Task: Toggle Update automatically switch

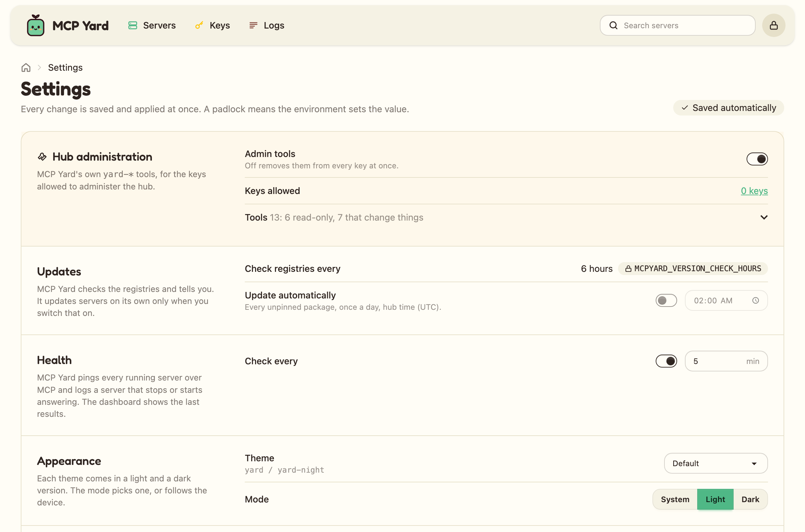Action: tap(666, 301)
